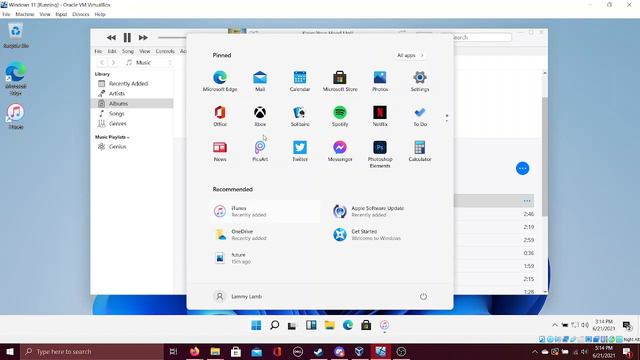Open Microsoft Edge from pinned apps
The width and height of the screenshot is (640, 360).
(x=220, y=81)
